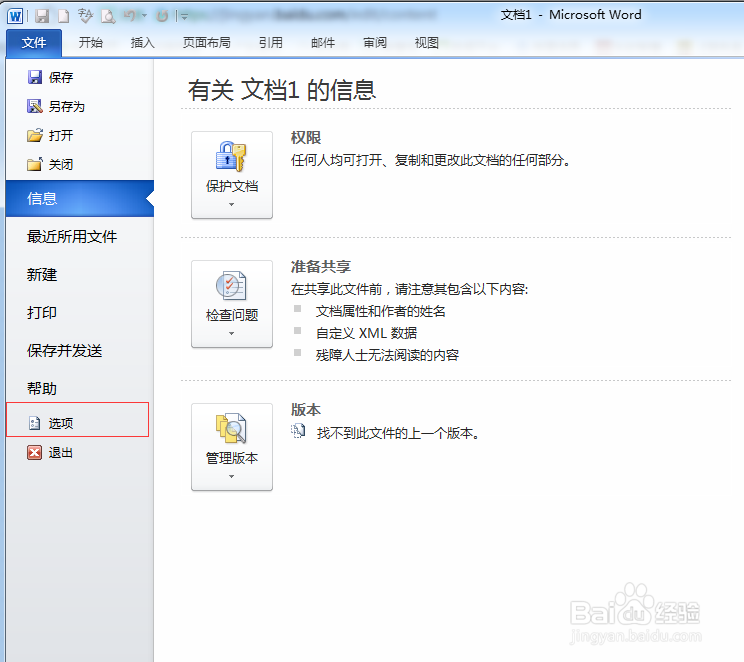Open Customize Quick Access Toolbar dropdown
This screenshot has width=744, height=662.
[x=184, y=17]
